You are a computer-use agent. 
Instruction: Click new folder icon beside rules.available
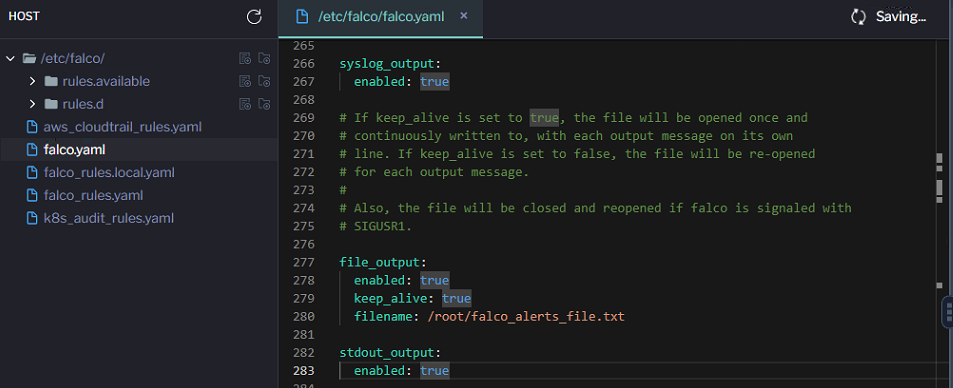[264, 81]
